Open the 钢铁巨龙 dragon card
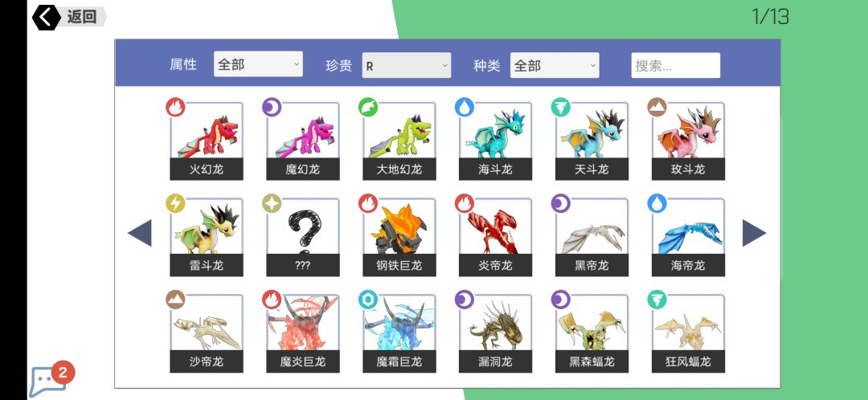Image resolution: width=868 pixels, height=400 pixels. pos(399,237)
